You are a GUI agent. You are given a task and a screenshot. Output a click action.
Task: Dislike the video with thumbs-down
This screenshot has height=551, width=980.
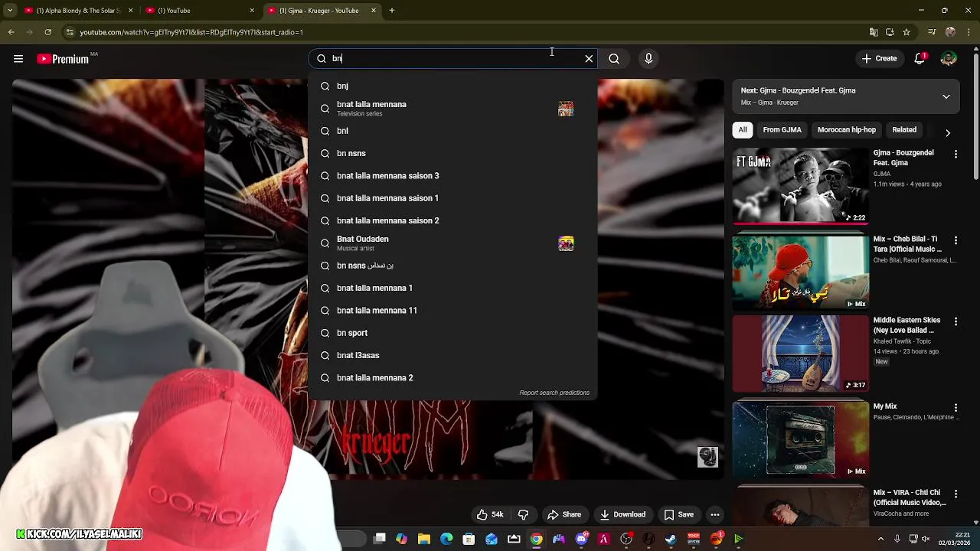pyautogui.click(x=524, y=515)
